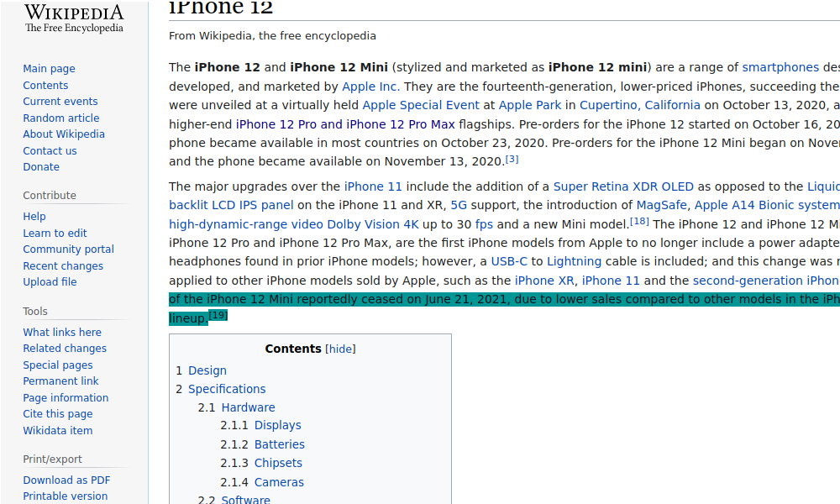The image size is (840, 504).
Task: Click citation reference [18]
Action: [x=639, y=221]
